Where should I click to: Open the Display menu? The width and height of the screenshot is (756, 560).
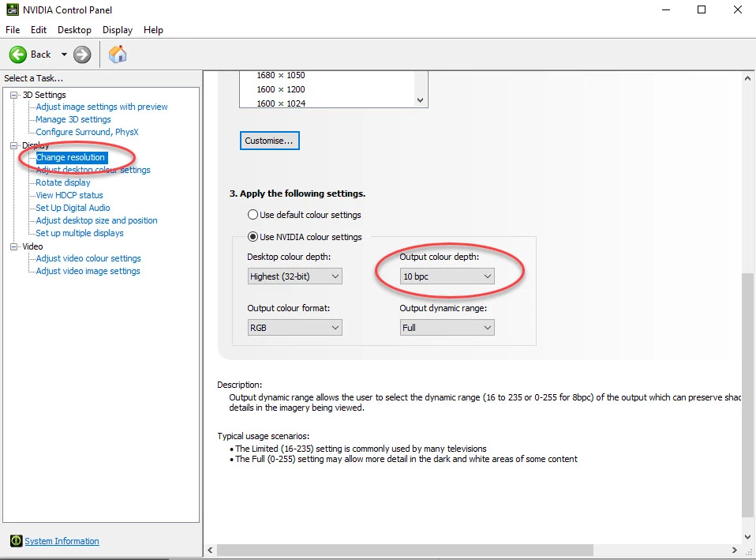point(117,30)
